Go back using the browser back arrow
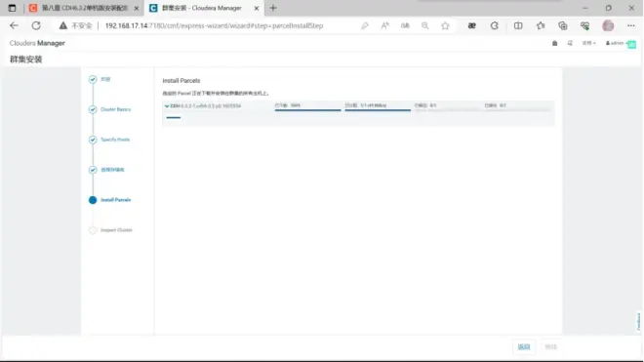This screenshot has height=362, width=644. click(x=14, y=25)
